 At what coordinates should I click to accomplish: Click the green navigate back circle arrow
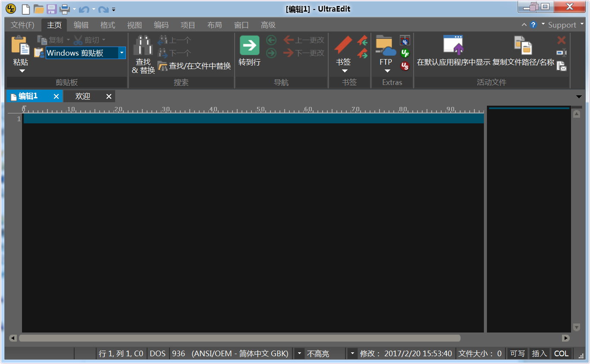(271, 41)
